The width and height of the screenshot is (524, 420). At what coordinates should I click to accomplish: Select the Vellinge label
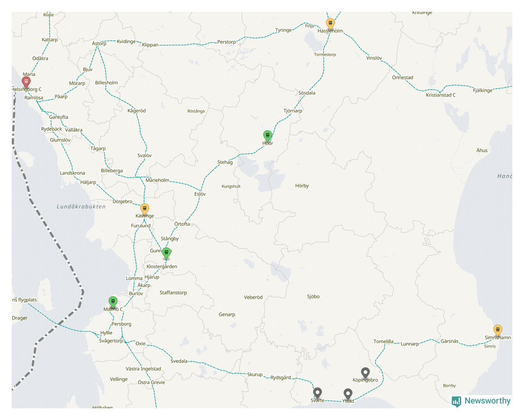click(119, 379)
